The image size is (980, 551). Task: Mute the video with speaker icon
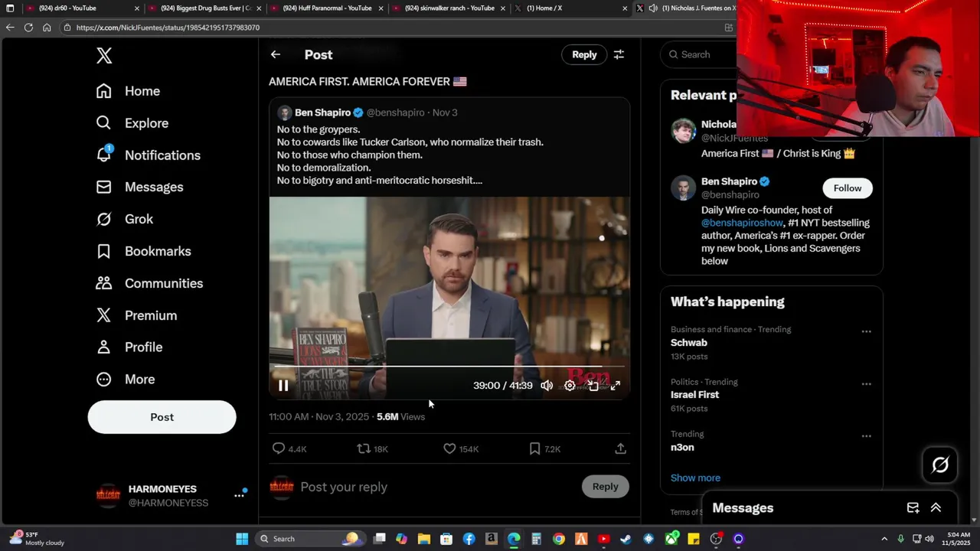click(x=547, y=386)
